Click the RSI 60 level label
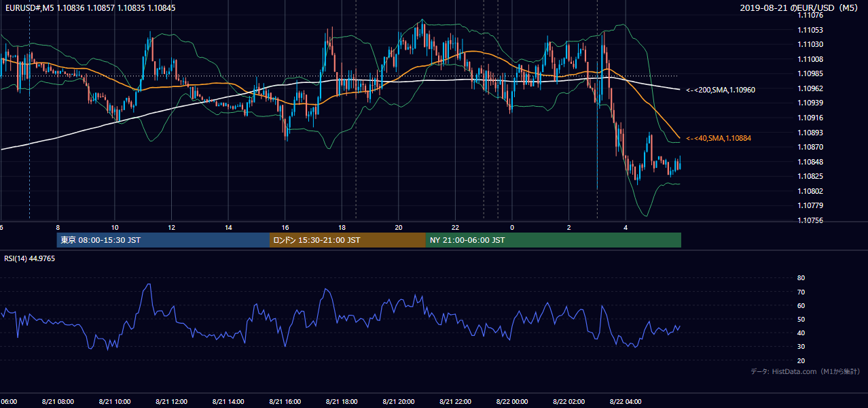The height and width of the screenshot is (408, 868). tap(801, 305)
